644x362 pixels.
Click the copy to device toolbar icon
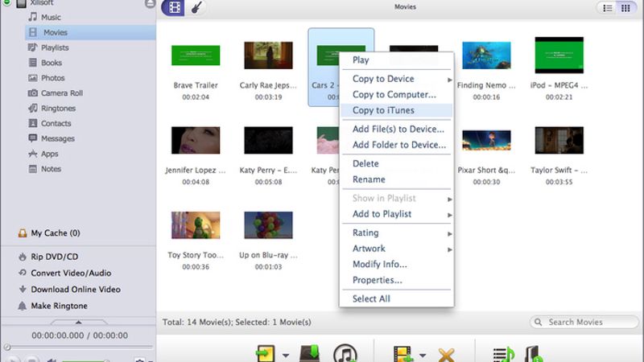266,354
